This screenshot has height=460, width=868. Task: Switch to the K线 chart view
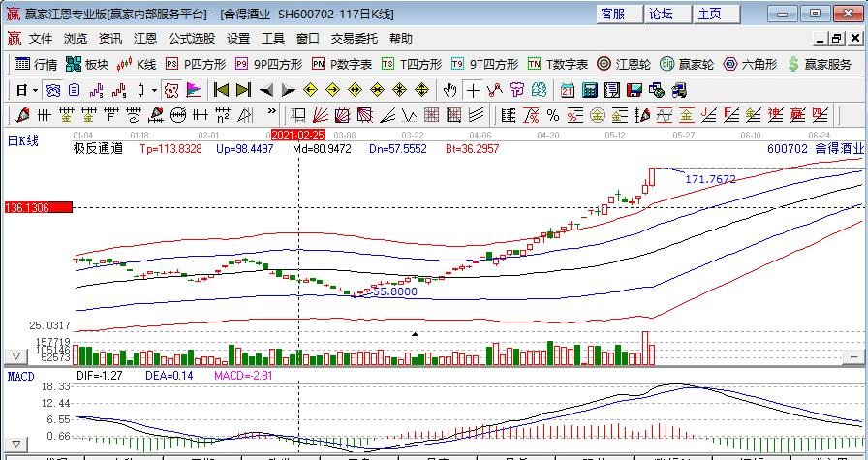click(137, 64)
